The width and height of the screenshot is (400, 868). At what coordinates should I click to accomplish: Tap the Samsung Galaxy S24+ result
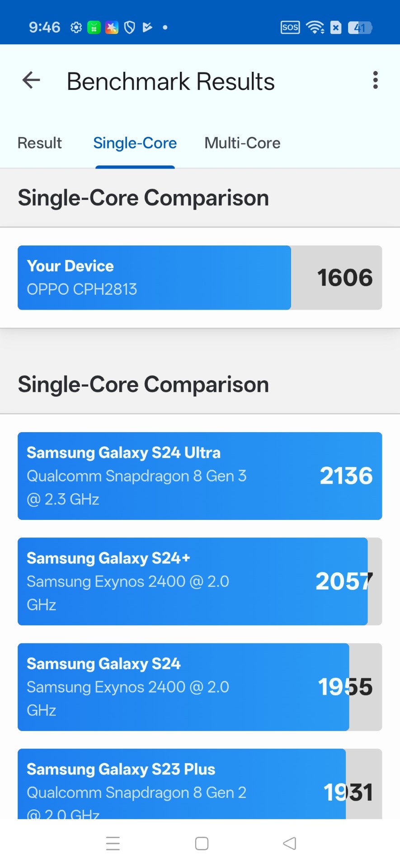pyautogui.click(x=200, y=581)
